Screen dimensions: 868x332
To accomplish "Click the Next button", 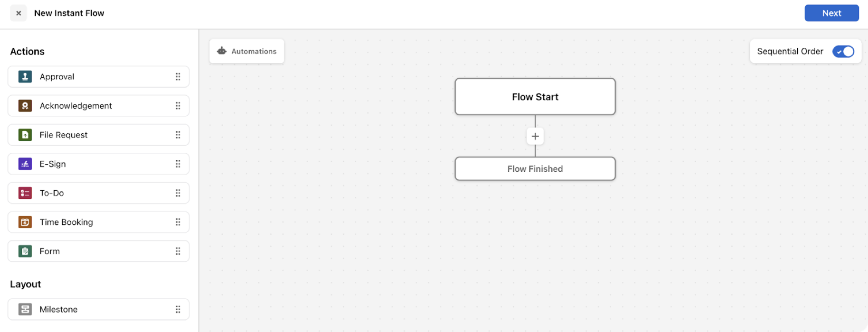I will [x=831, y=13].
